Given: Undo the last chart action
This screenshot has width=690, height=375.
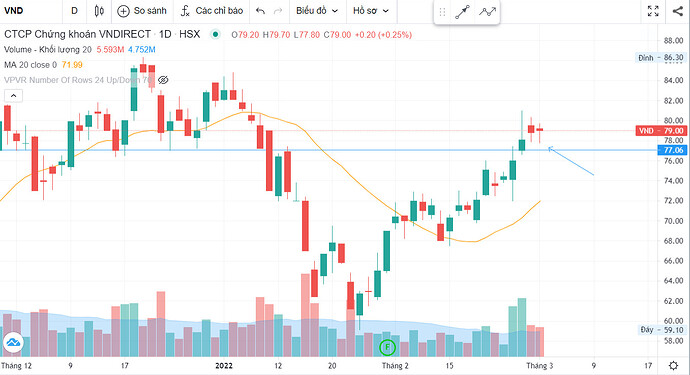Looking at the screenshot, I should (x=261, y=11).
